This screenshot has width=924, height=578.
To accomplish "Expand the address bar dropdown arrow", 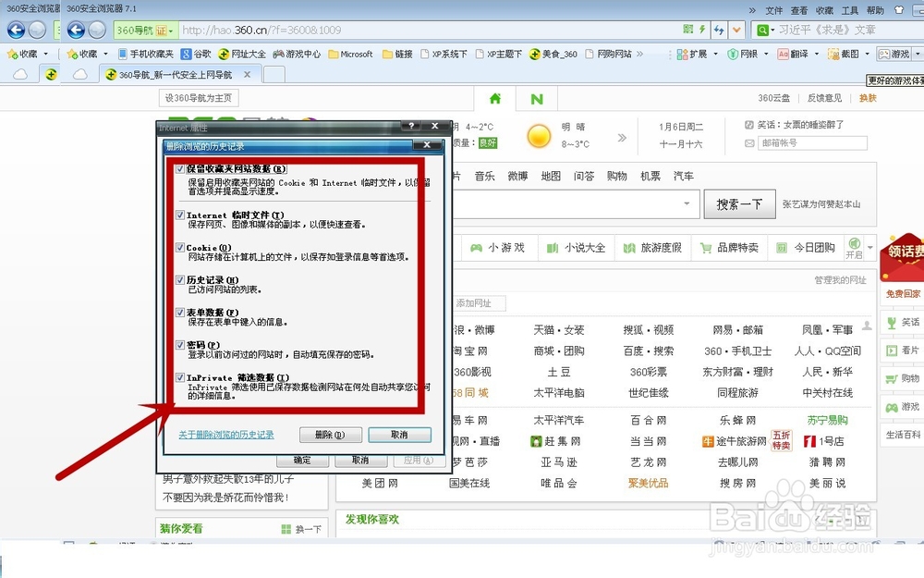I will pyautogui.click(x=736, y=30).
